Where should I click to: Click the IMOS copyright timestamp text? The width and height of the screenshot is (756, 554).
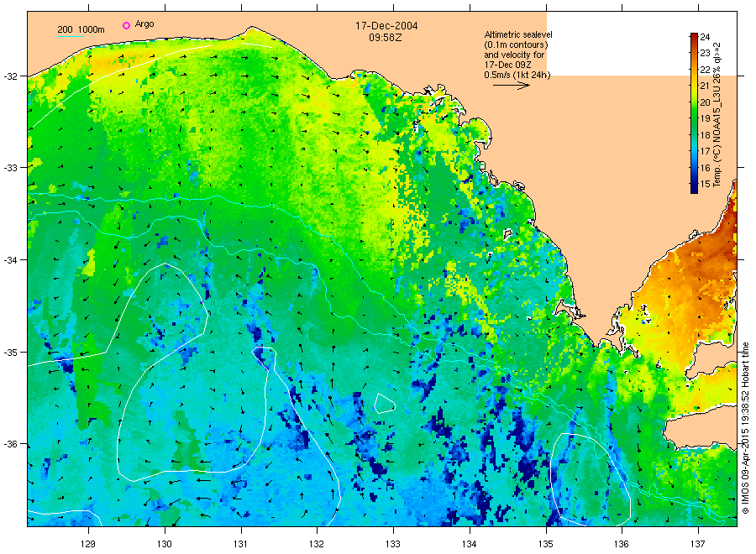pyautogui.click(x=745, y=428)
